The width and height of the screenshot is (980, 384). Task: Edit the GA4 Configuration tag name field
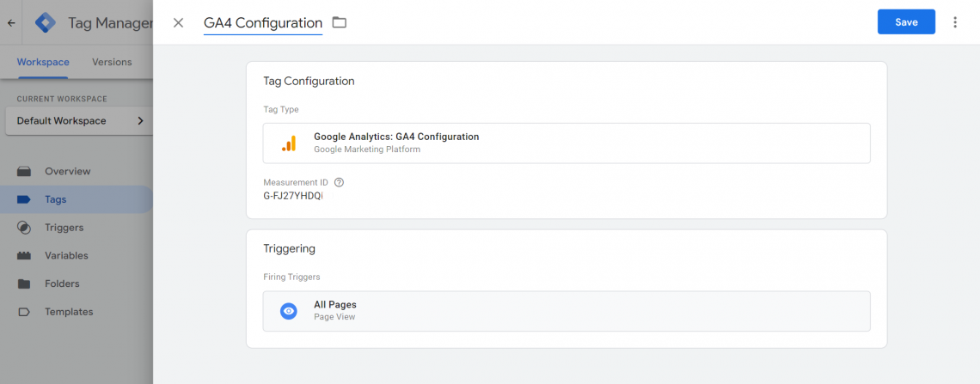pyautogui.click(x=262, y=23)
